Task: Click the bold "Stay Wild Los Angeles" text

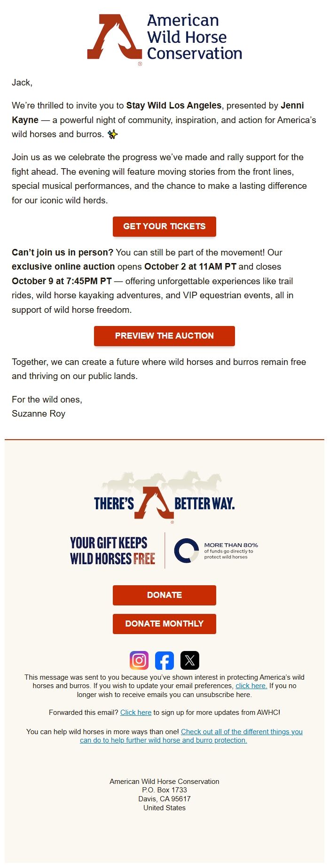Action: pos(174,106)
